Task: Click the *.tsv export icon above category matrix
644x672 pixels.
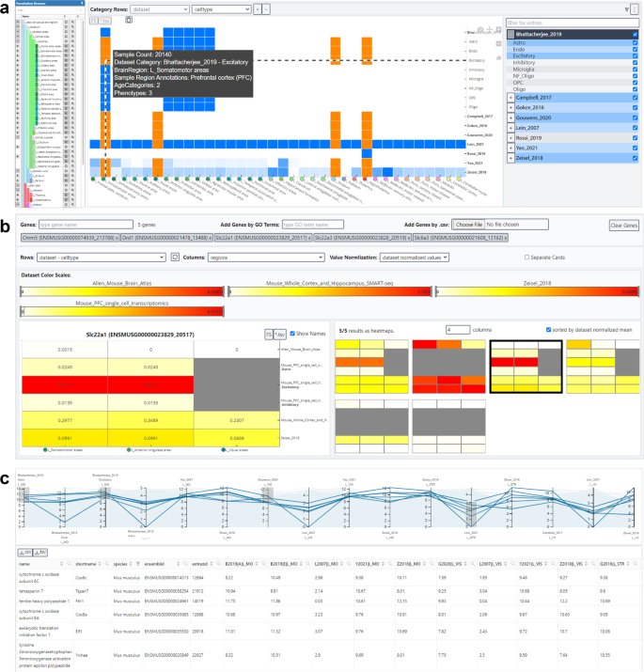Action: click(105, 21)
